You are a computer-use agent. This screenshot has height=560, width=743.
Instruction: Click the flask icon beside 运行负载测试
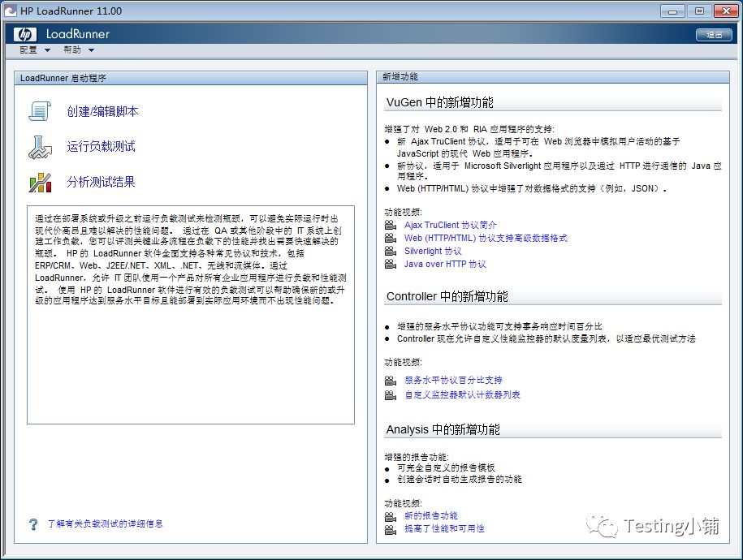[x=40, y=147]
